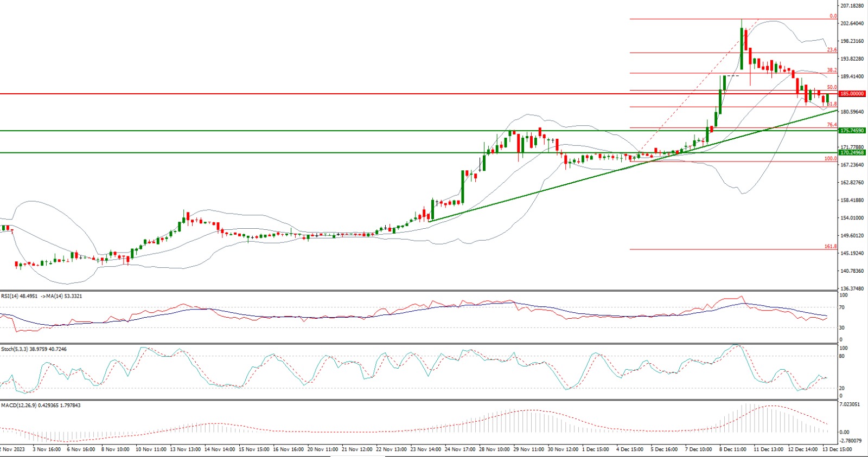Click the Fibonacci 0.0 level label

pyautogui.click(x=833, y=16)
